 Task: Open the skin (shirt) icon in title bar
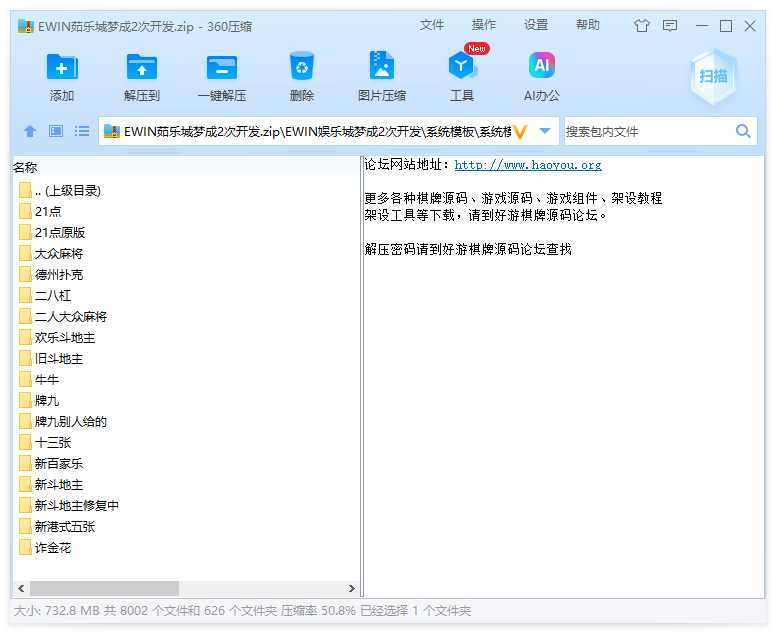coord(642,25)
